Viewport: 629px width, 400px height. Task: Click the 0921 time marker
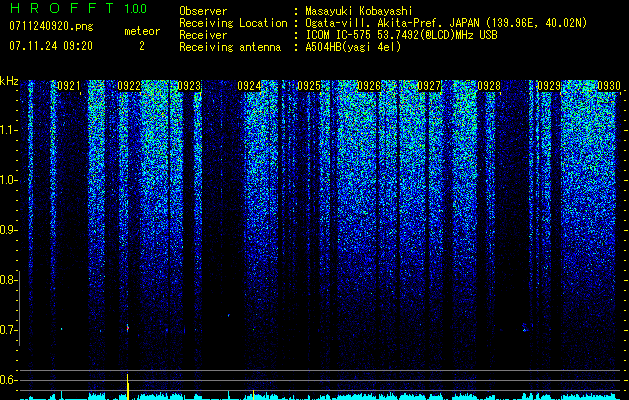(69, 86)
